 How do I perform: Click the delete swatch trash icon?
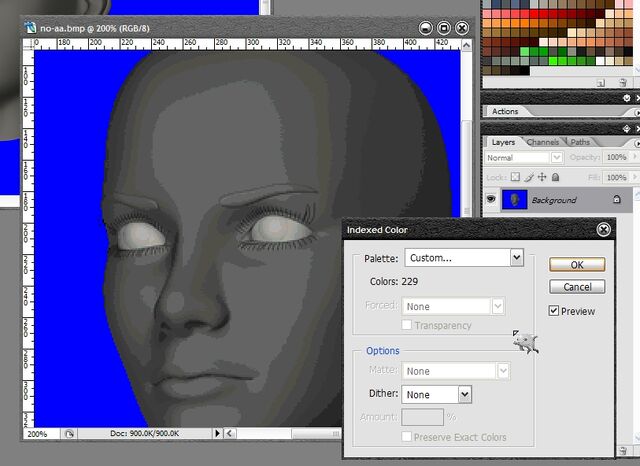pyautogui.click(x=622, y=82)
